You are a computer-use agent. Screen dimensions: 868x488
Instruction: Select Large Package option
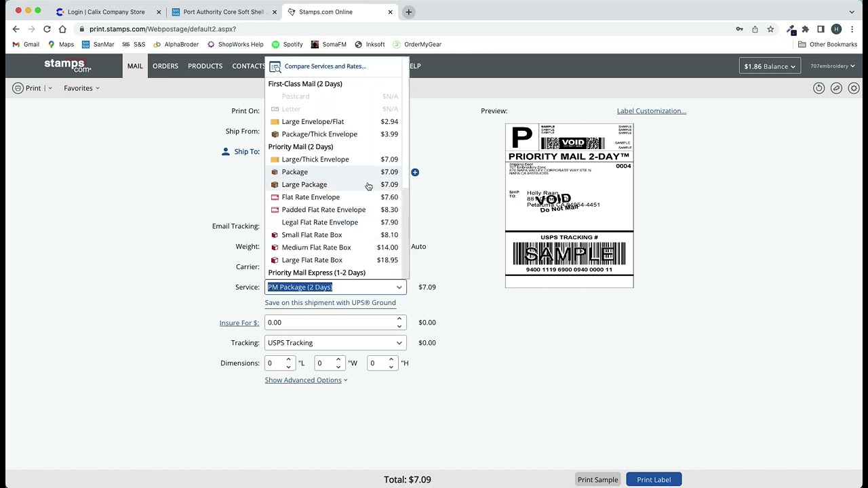[334, 184]
